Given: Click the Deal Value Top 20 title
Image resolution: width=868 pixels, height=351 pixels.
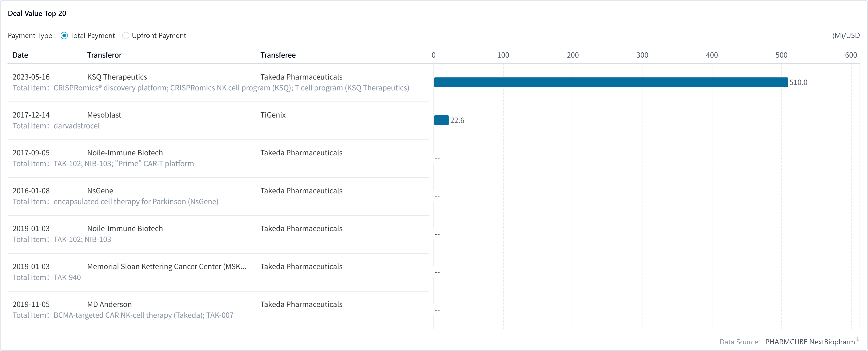Looking at the screenshot, I should pos(37,13).
